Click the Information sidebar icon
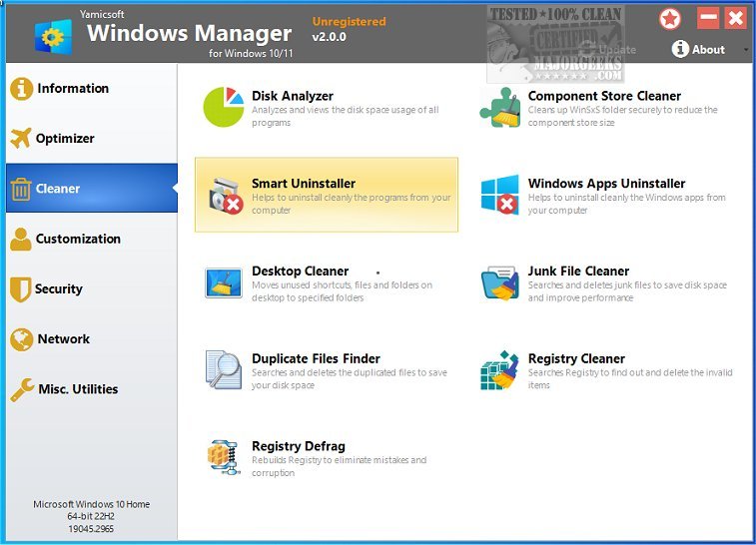The image size is (756, 545). point(21,89)
